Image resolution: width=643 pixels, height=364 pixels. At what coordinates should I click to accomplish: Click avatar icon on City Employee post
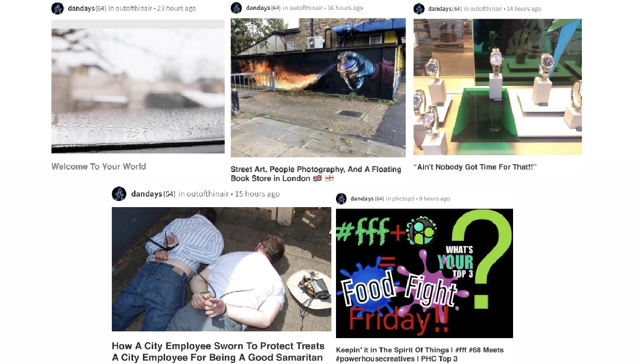pos(119,194)
